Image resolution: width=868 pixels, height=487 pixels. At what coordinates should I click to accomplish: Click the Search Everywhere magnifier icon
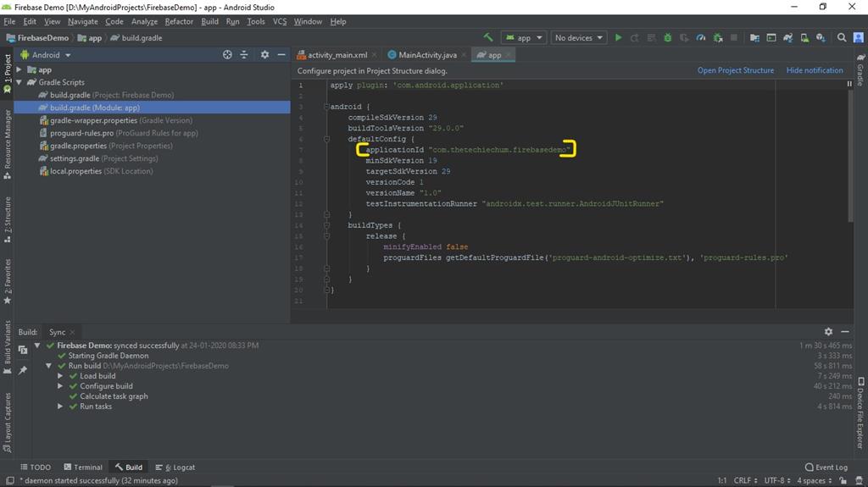click(842, 37)
